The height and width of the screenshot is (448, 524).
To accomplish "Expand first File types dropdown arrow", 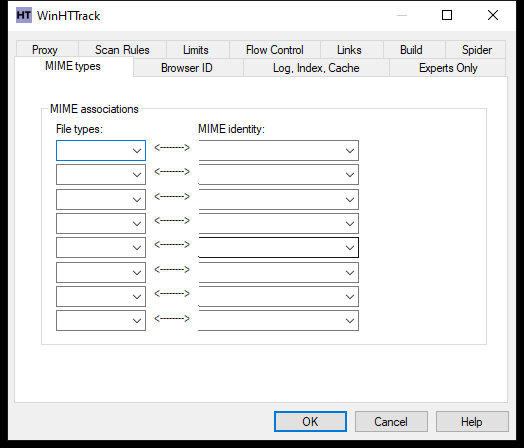I will coord(137,151).
